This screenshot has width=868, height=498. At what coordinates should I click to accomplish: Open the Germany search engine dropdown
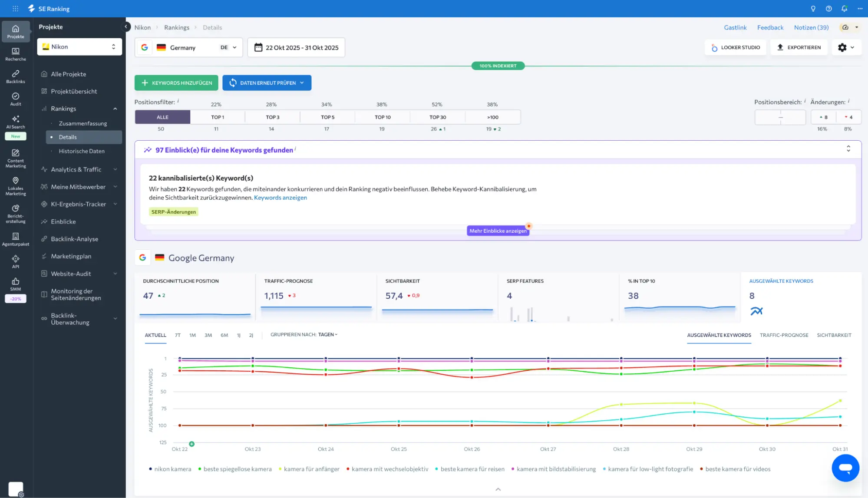[188, 47]
